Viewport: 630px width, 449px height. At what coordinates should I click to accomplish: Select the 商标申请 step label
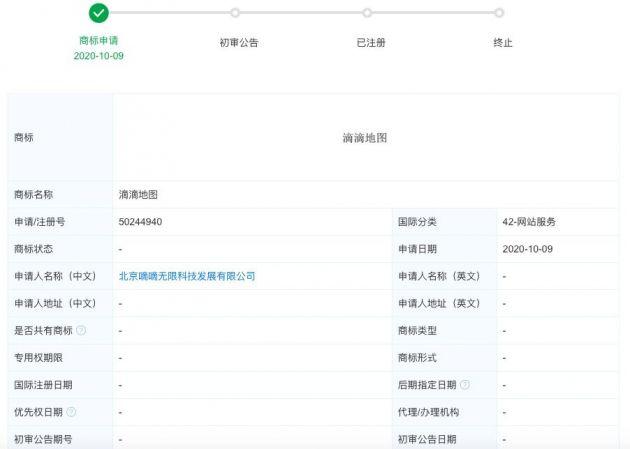pos(98,40)
